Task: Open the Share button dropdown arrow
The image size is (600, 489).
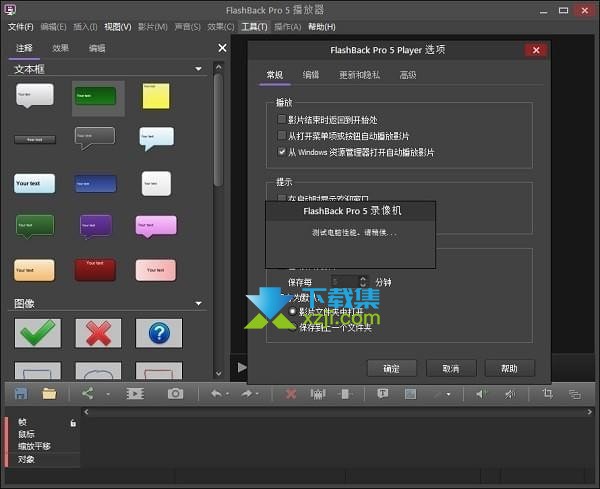Action: coord(108,394)
